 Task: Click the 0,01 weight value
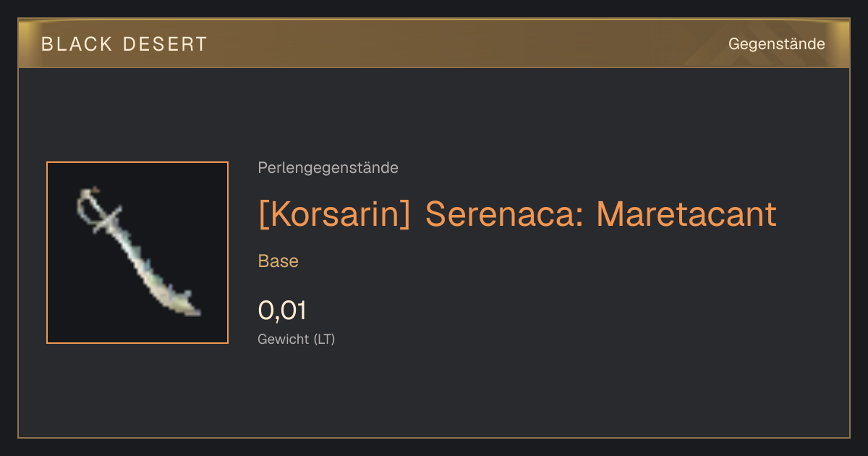point(282,311)
